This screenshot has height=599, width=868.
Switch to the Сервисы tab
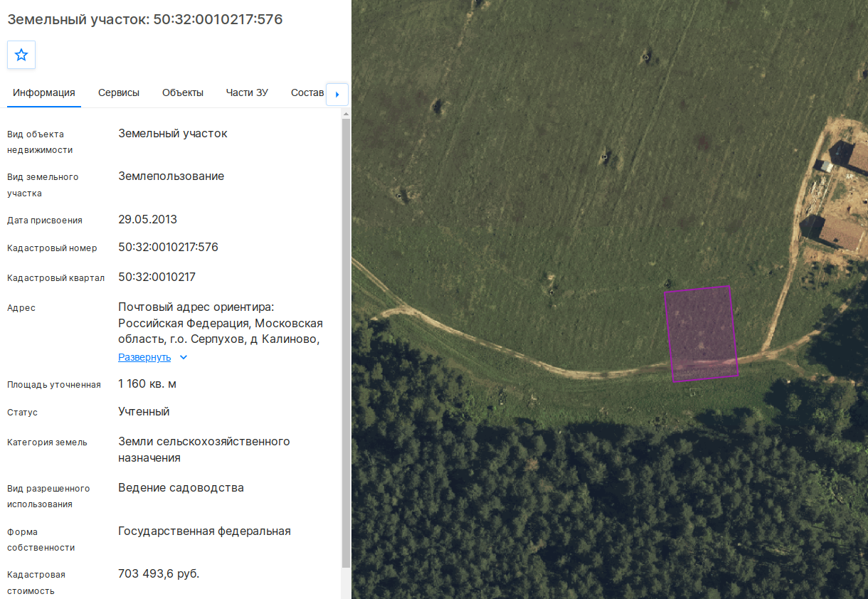pyautogui.click(x=119, y=92)
